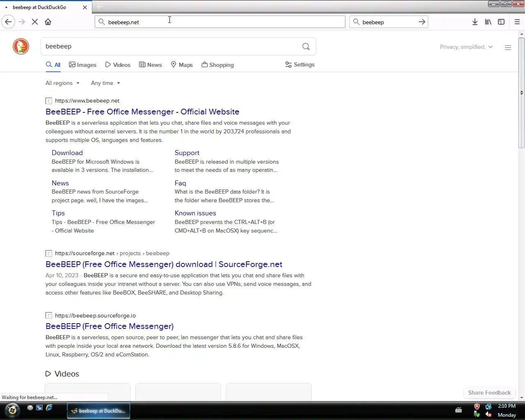Click the https://beebeep.sourceforge.io URL text
The height and width of the screenshot is (420, 525).
point(95,315)
